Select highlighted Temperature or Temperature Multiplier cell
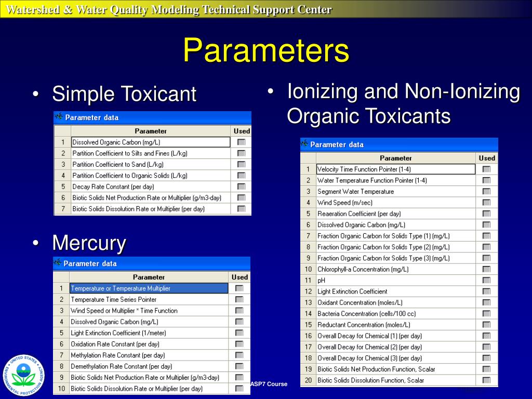The image size is (532, 399). click(x=149, y=288)
